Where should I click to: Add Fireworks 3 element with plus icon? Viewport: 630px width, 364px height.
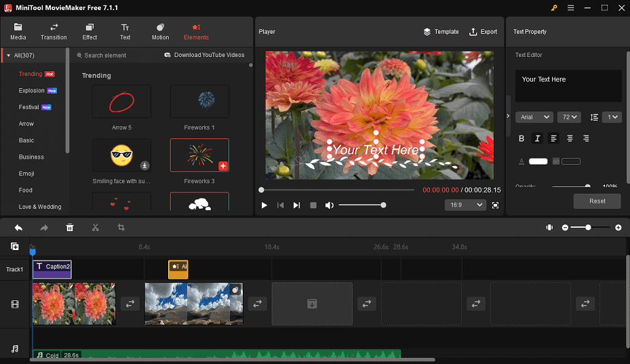tap(223, 166)
